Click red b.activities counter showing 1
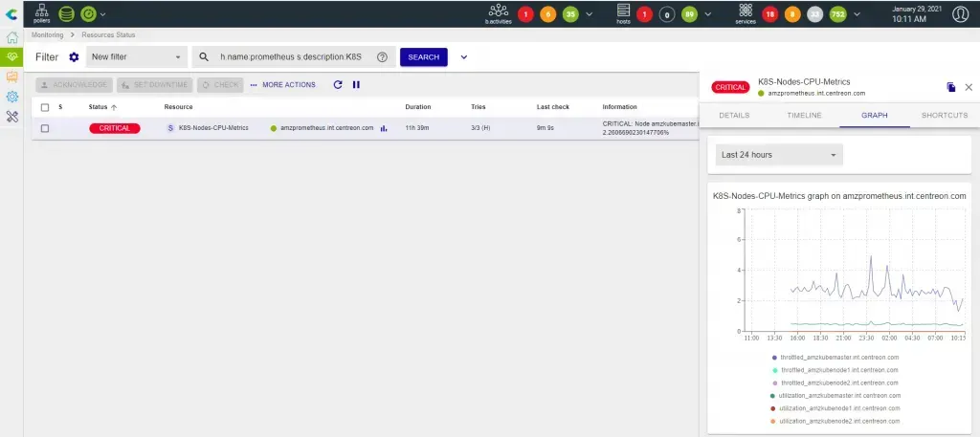 525,14
